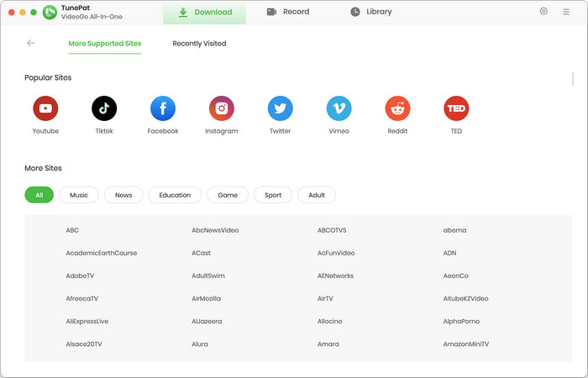Open the AcademicEarthCourse entry
588x378 pixels.
click(x=102, y=253)
